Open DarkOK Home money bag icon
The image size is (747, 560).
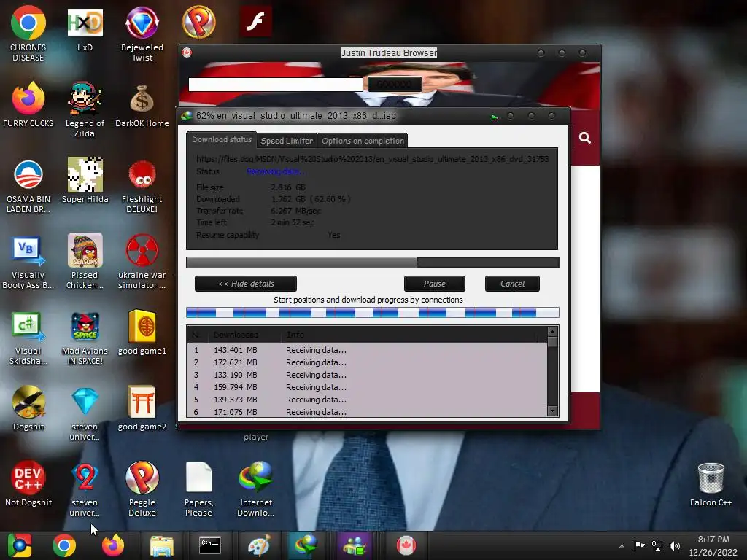(142, 106)
